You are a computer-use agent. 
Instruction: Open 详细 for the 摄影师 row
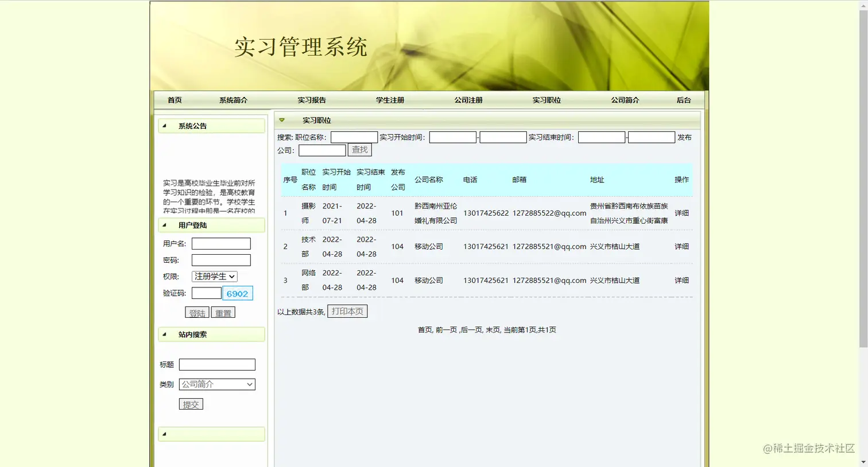tap(681, 213)
